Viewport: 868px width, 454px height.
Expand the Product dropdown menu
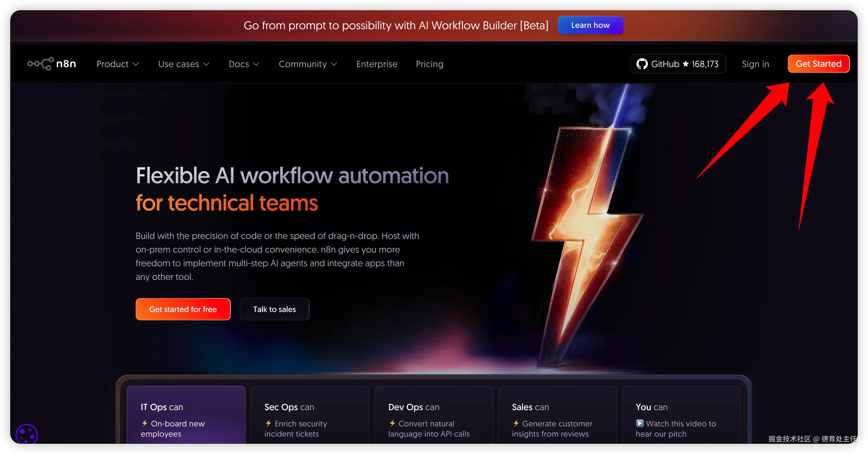pyautogui.click(x=117, y=64)
